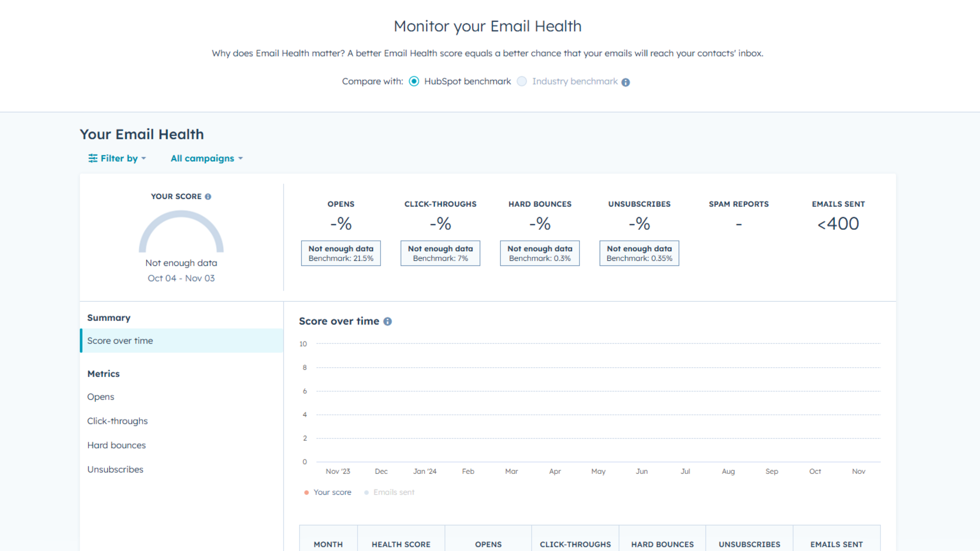Viewport: 980px width, 551px height.
Task: Open the Filter by dropdown
Action: point(117,158)
